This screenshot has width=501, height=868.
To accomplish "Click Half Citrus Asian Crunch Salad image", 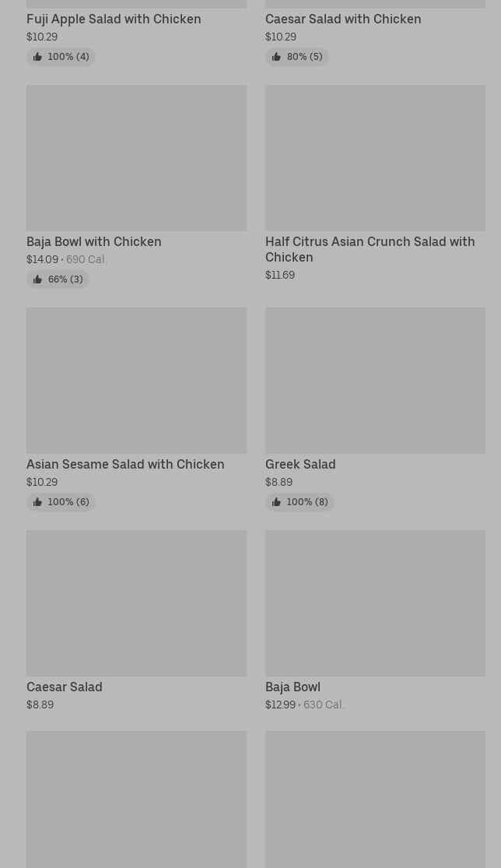I will point(375,158).
